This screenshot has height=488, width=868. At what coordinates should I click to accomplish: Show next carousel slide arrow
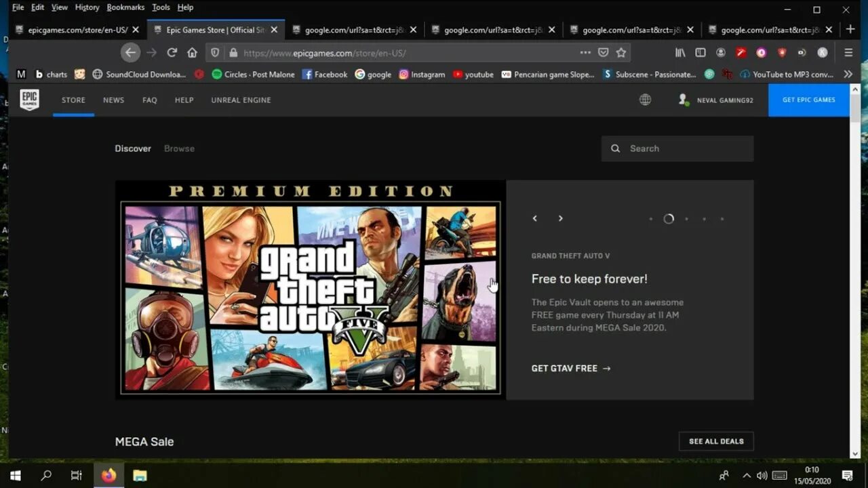(x=560, y=218)
